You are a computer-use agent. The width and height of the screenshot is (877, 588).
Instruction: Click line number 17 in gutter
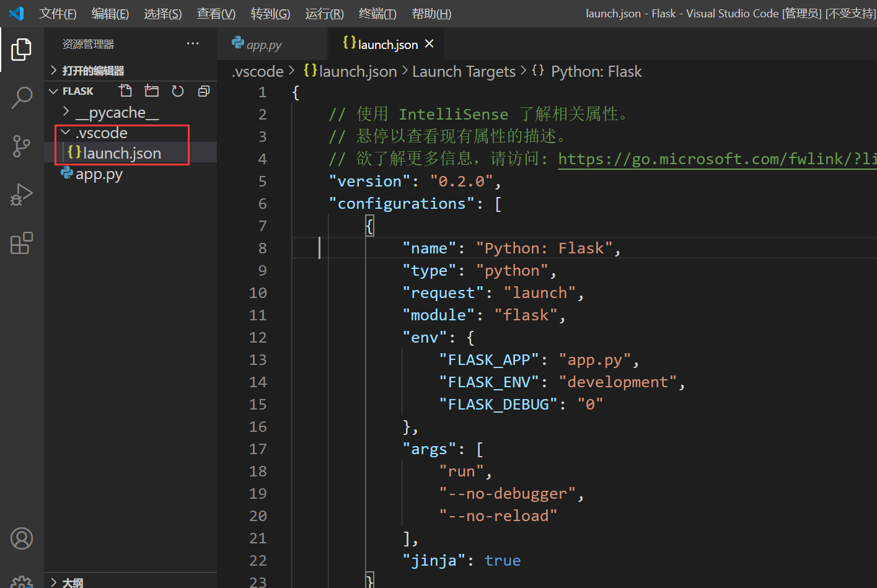click(x=258, y=449)
